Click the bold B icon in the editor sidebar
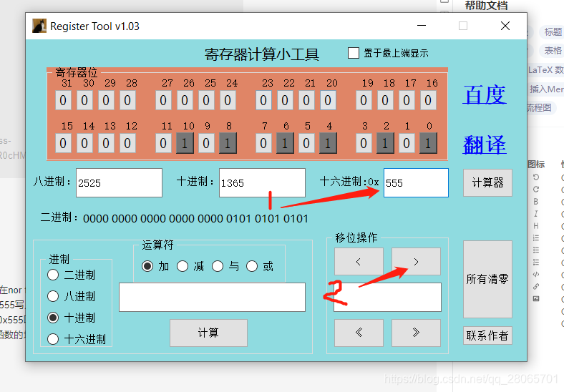 click(x=536, y=202)
